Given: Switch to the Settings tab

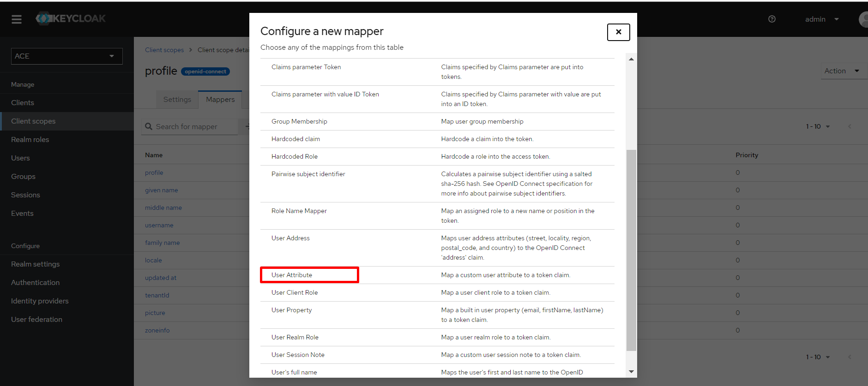Looking at the screenshot, I should tap(177, 100).
